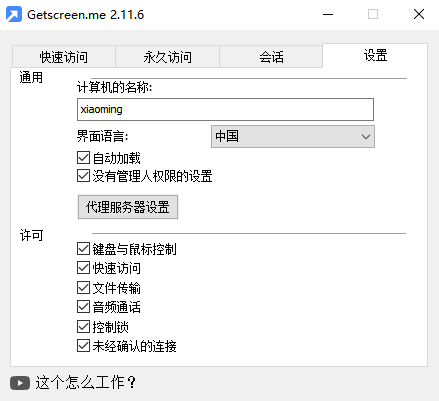This screenshot has height=401, width=439.
Task: Click the YouTube play icon at bottom
Action: 20,383
